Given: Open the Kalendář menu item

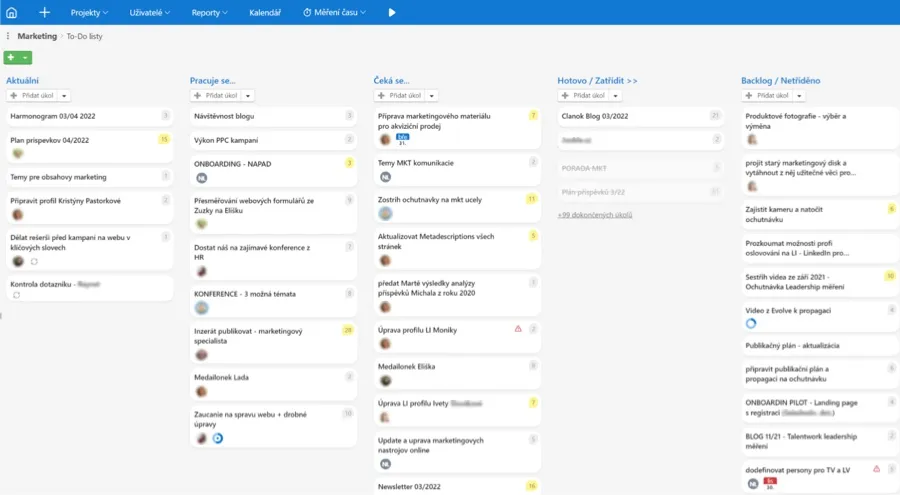Looking at the screenshot, I should click(x=265, y=12).
